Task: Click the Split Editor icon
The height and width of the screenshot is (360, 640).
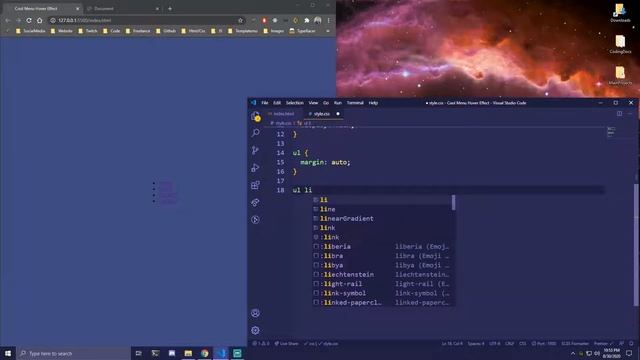Action: (620, 113)
